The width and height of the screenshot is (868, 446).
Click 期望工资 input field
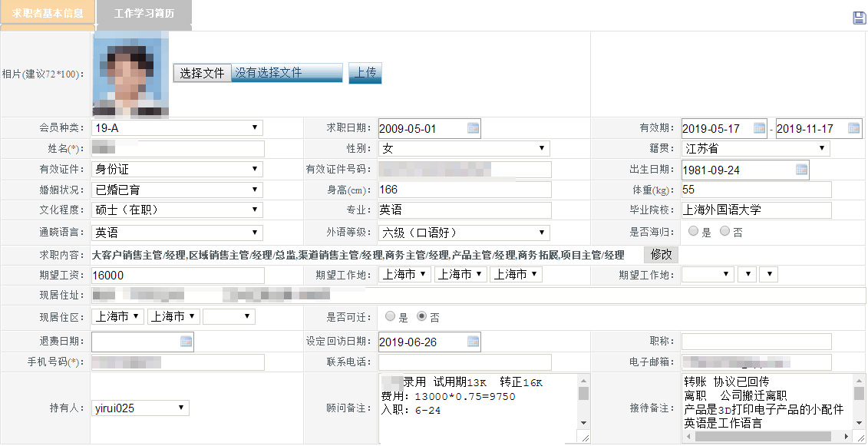click(178, 276)
